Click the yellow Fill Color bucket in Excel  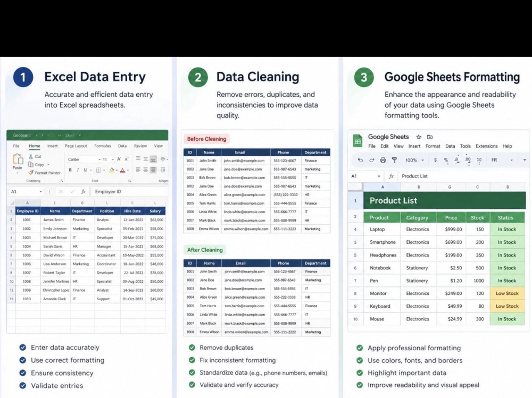[x=112, y=170]
